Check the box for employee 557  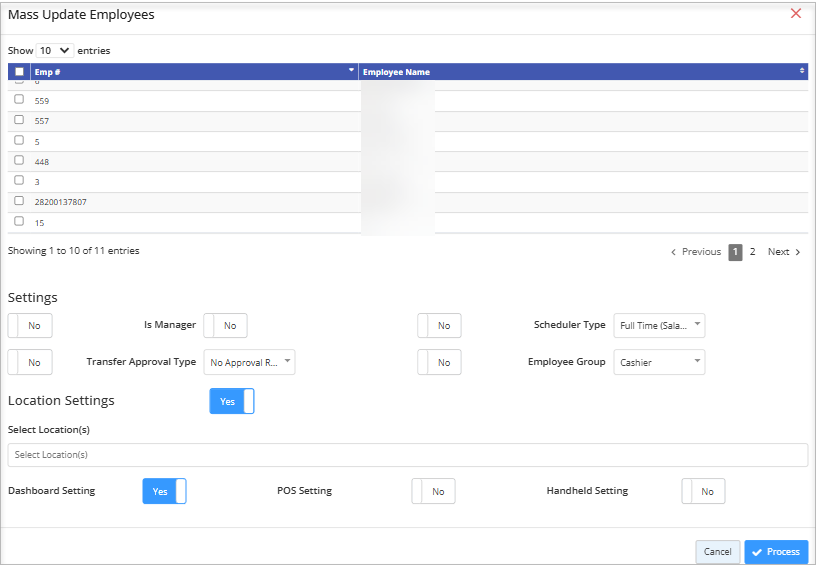[19, 120]
